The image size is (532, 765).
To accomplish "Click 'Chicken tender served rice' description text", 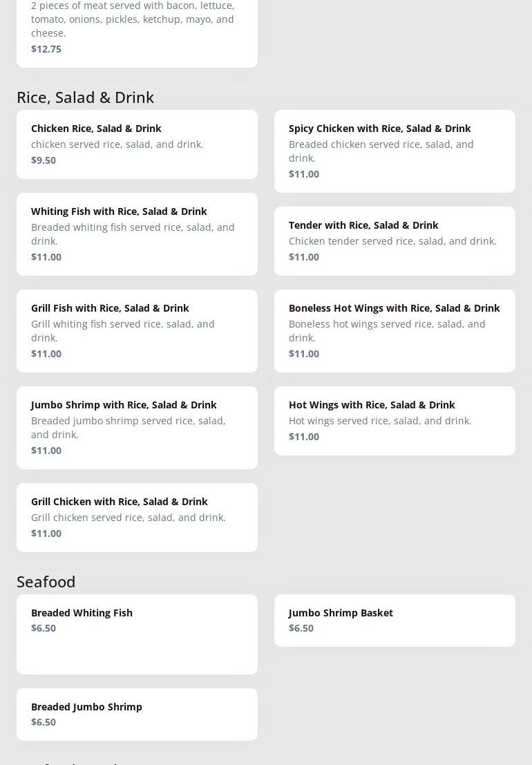I will pyautogui.click(x=392, y=241).
